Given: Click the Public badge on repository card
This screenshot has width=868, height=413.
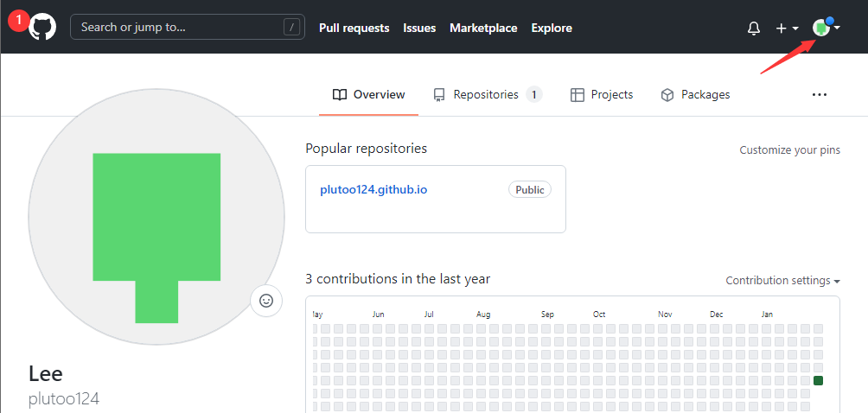Looking at the screenshot, I should click(530, 189).
